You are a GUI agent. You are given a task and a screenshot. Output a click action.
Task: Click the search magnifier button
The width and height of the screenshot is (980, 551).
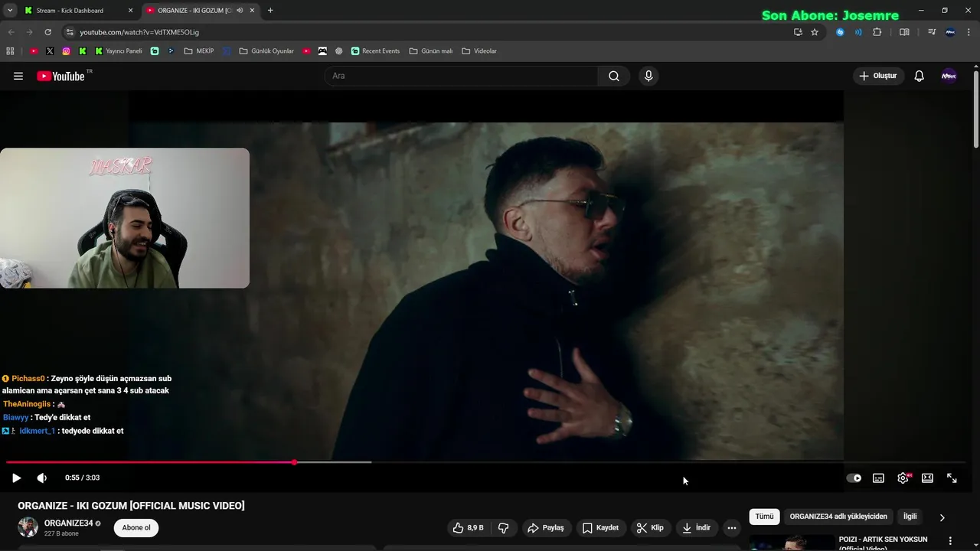click(x=614, y=76)
